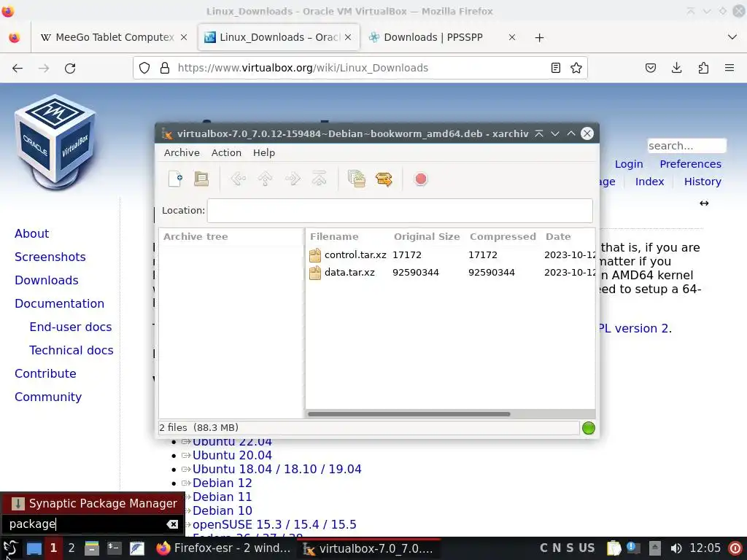Launch Synaptic Package Manager search result

[93, 503]
